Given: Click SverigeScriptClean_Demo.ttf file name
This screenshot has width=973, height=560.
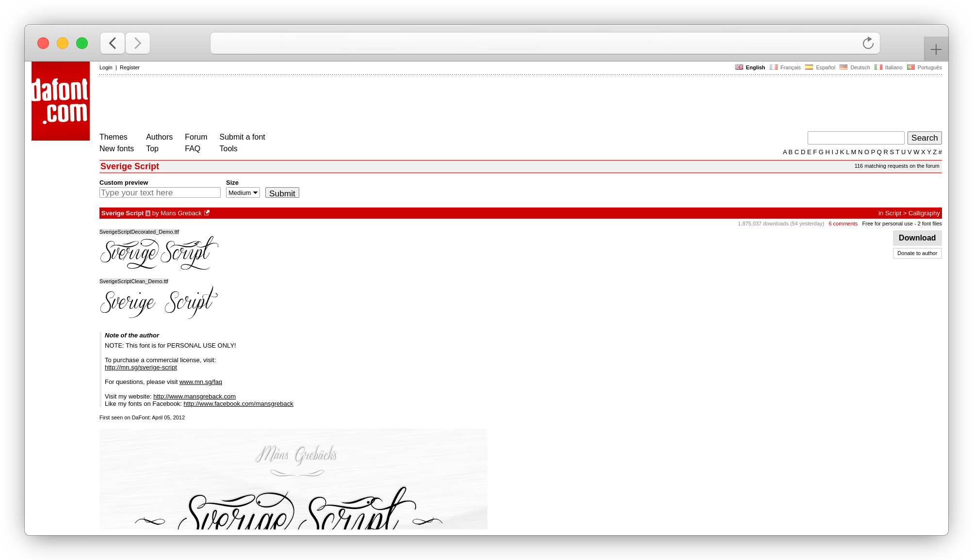Looking at the screenshot, I should pyautogui.click(x=134, y=281).
